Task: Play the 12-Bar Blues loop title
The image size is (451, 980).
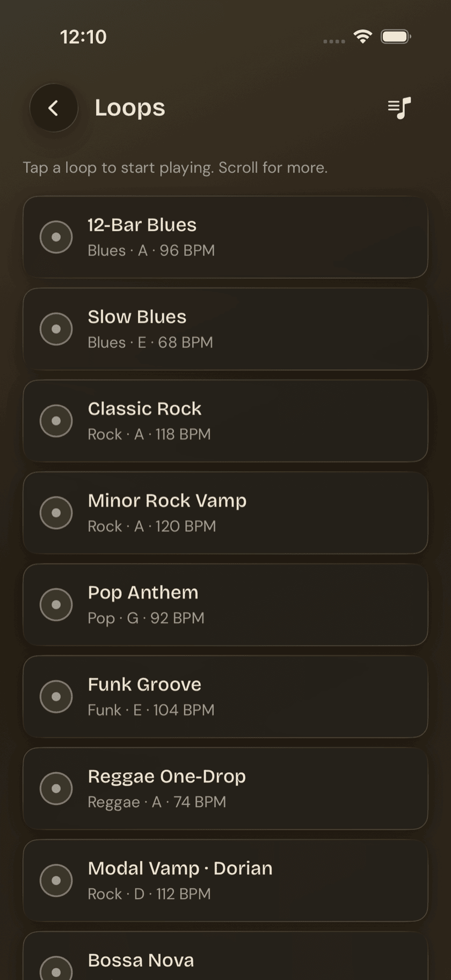Action: click(x=142, y=225)
